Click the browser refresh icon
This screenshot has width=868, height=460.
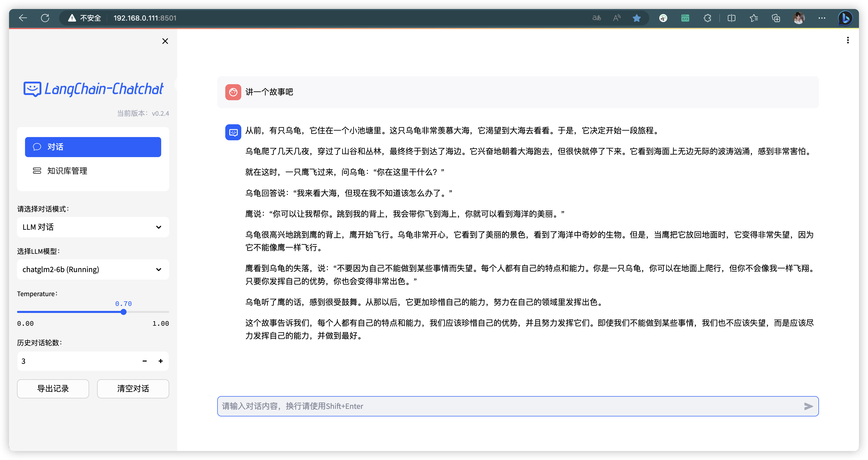click(45, 18)
